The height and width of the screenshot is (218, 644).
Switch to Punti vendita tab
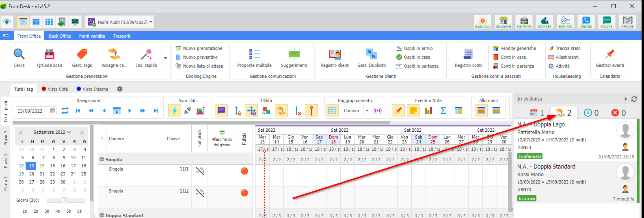92,36
